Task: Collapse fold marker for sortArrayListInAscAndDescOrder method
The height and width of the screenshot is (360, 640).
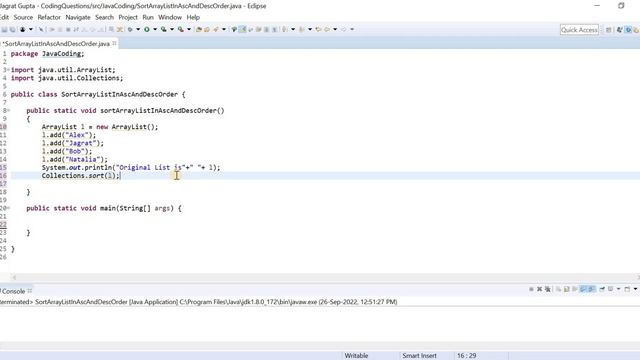Action: tap(9, 111)
